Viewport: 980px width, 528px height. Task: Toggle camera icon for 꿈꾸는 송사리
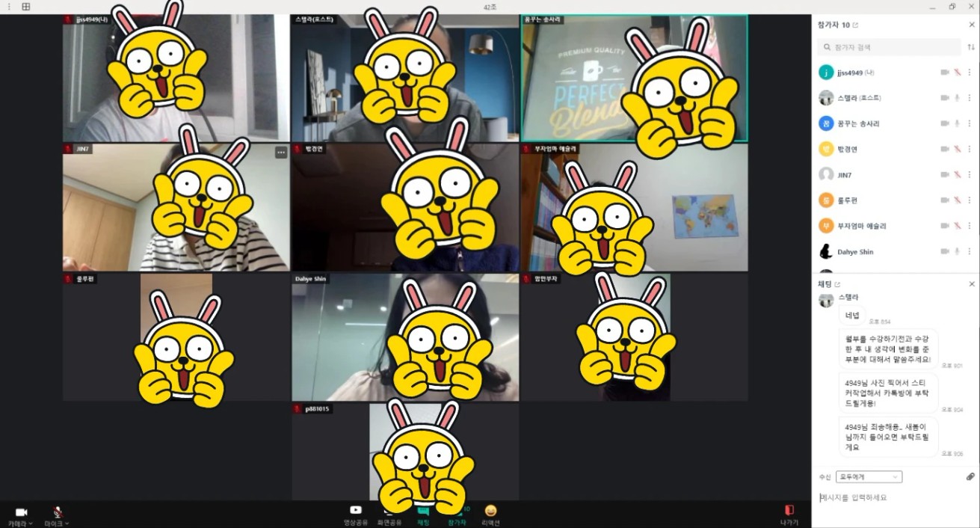tap(945, 123)
